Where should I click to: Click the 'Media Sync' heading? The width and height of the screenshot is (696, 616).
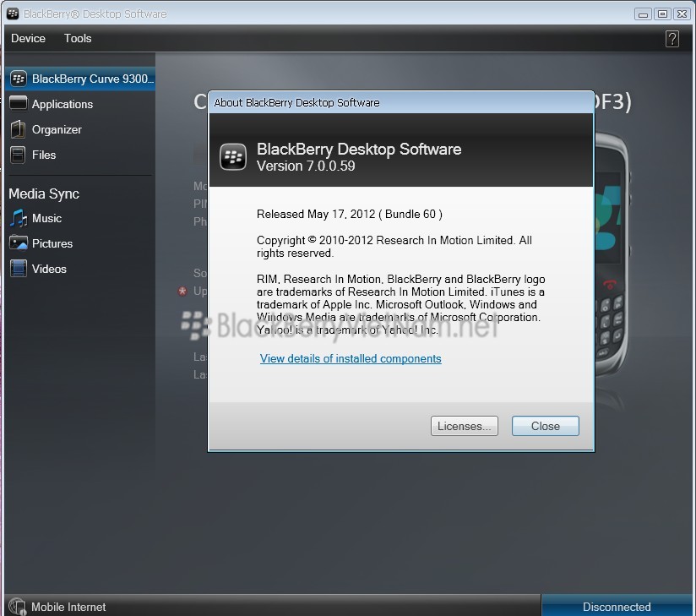point(44,194)
